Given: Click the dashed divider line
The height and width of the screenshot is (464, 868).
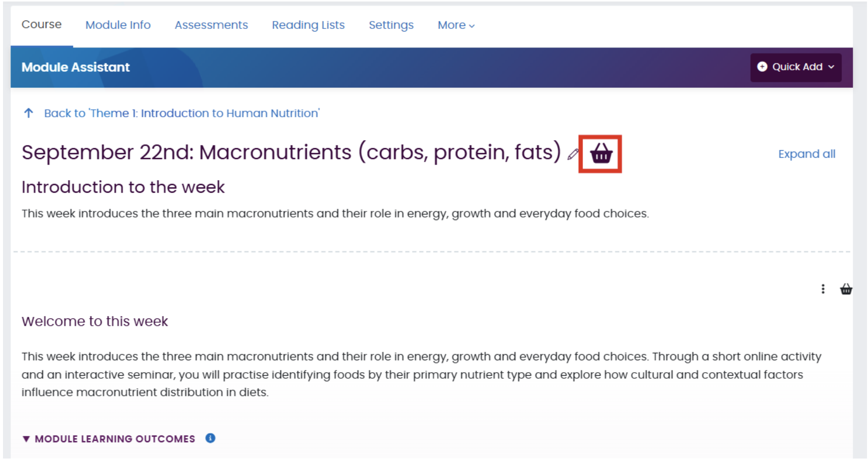Looking at the screenshot, I should tap(434, 252).
